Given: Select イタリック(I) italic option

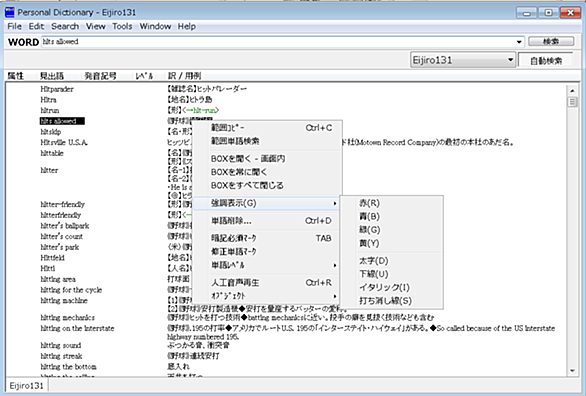Looking at the screenshot, I should tap(392, 288).
